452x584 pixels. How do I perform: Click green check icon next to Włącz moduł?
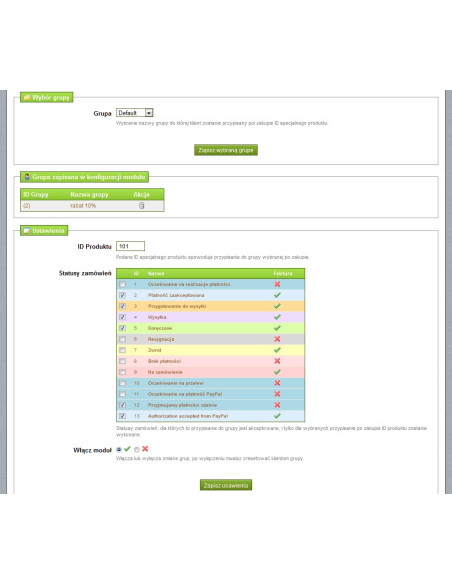[127, 449]
